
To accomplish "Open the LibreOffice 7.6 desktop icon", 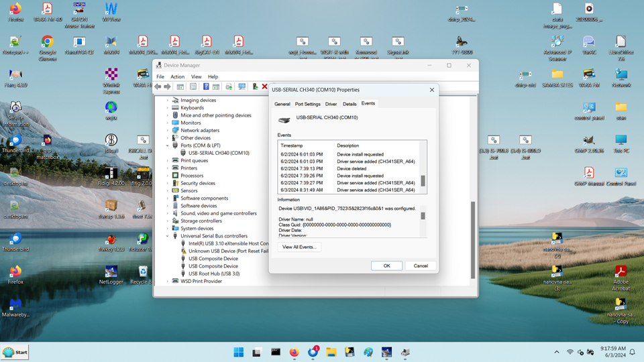I will [x=621, y=48].
